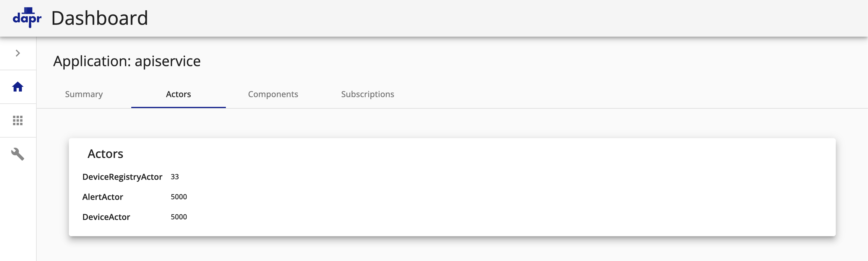Select the AlertActor entry

102,197
